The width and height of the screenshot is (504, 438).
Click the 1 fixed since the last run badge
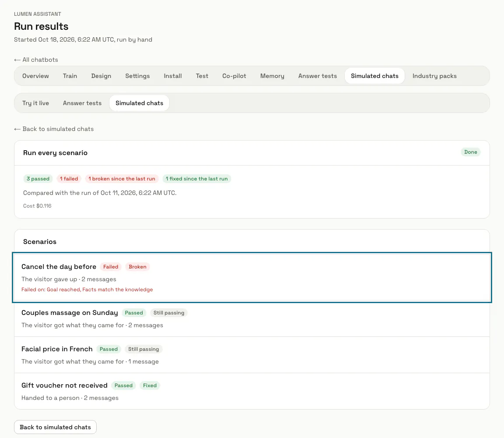[197, 179]
